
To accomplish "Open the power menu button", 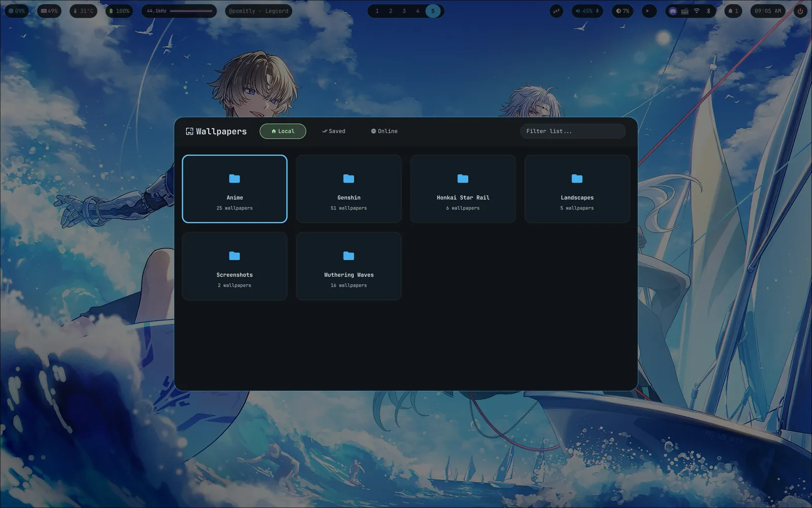I will (x=800, y=11).
